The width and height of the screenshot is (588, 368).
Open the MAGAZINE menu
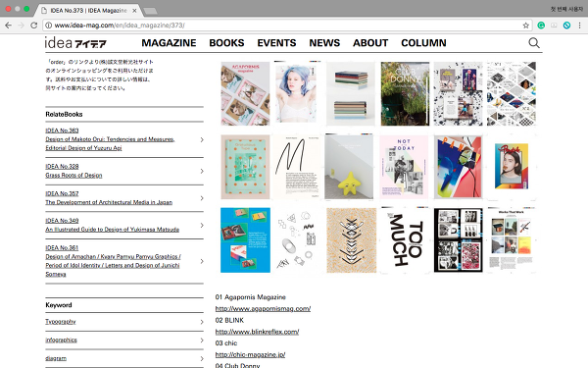tap(169, 43)
